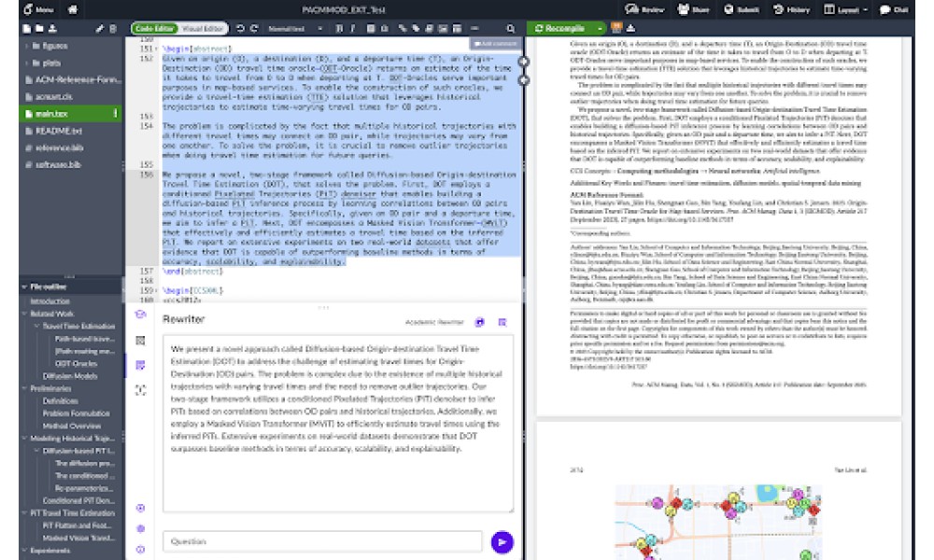Jump to Problem Formulation outline item

[x=77, y=413]
